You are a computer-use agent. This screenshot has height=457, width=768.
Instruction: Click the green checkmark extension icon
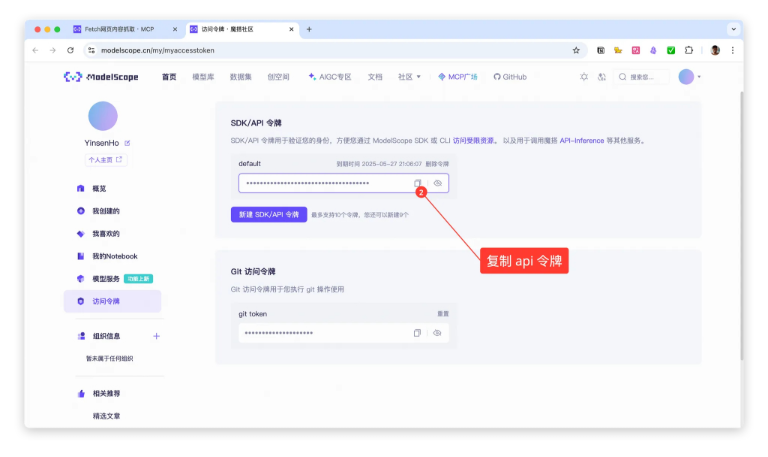[x=671, y=50]
